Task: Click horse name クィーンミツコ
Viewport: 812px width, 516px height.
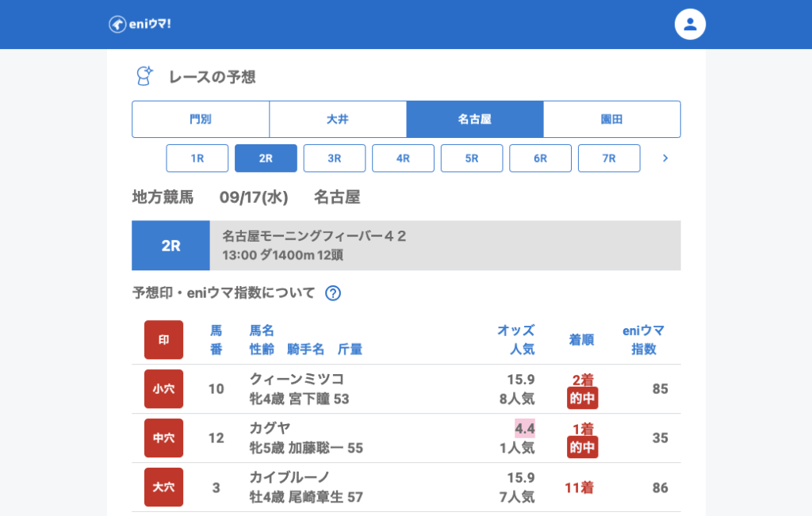Action: 297,380
